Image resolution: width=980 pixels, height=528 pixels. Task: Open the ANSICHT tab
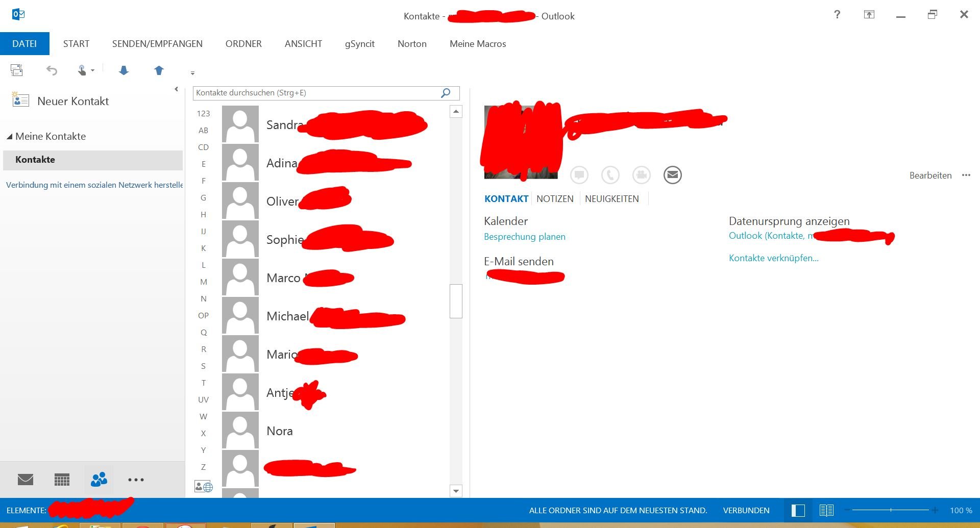pyautogui.click(x=303, y=44)
